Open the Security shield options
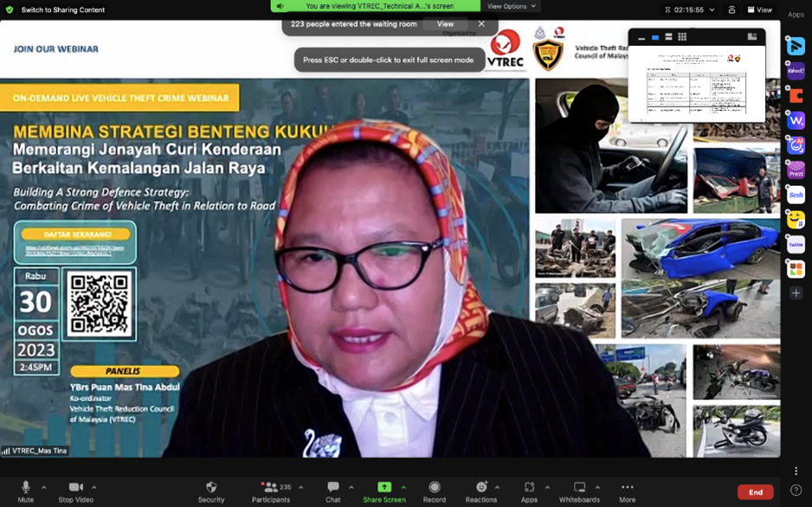This screenshot has height=507, width=812. click(211, 491)
